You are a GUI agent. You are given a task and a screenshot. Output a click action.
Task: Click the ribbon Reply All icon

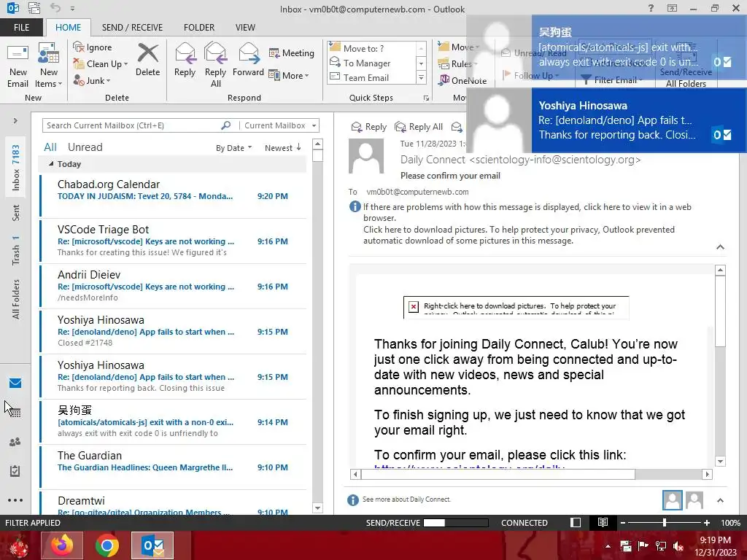click(x=215, y=66)
